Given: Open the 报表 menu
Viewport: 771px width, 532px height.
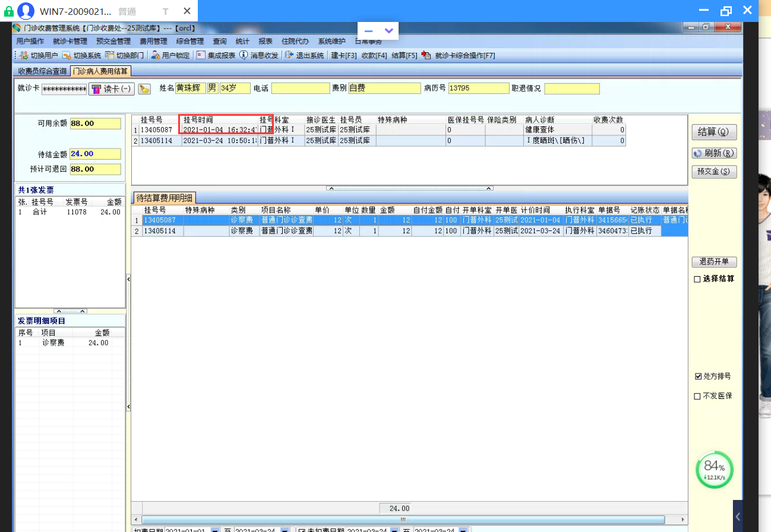Looking at the screenshot, I should click(266, 42).
